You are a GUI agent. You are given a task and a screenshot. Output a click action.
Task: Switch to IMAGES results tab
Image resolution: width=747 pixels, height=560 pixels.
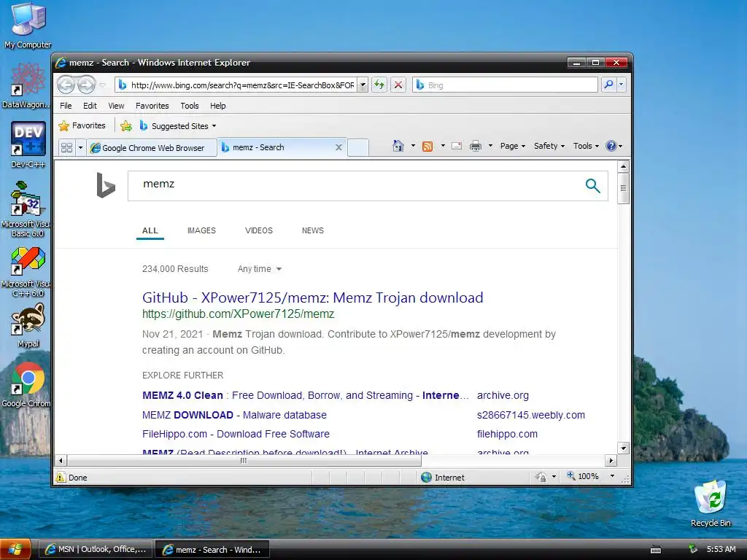click(201, 230)
